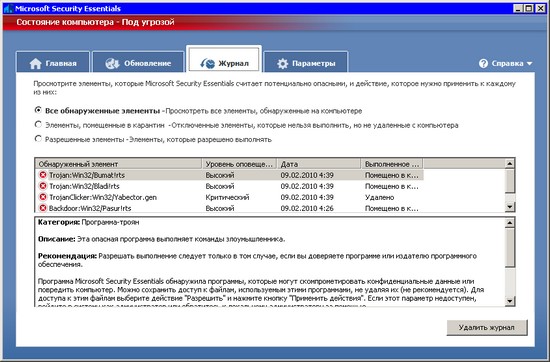Expand the Справка dropdown arrow
550x362 pixels.
(529, 63)
